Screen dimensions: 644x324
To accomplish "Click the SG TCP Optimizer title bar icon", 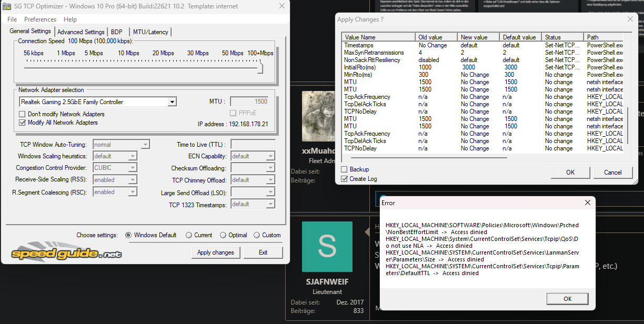I will point(7,6).
